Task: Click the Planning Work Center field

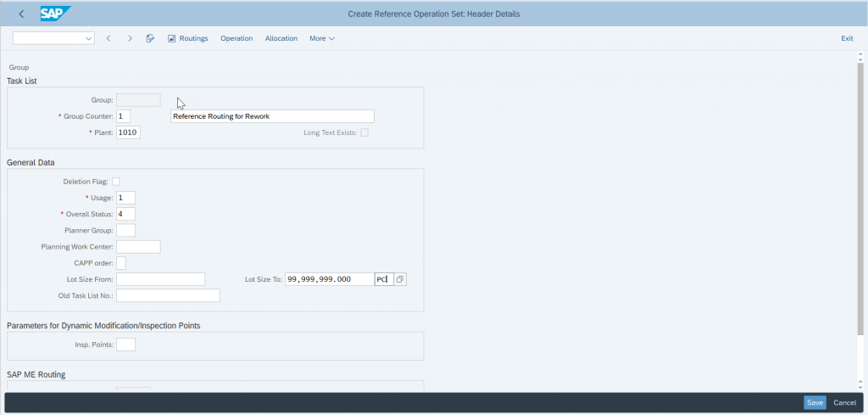Action: 138,247
